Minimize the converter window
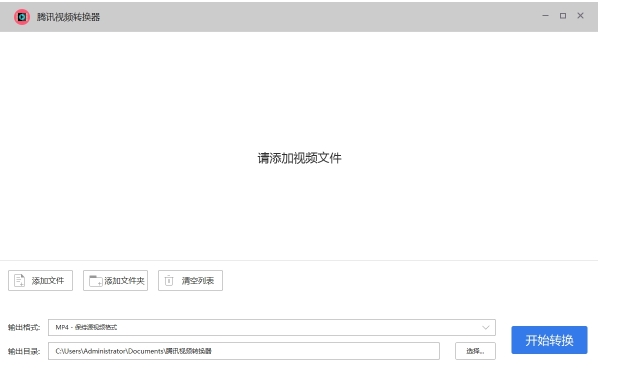 (545, 16)
